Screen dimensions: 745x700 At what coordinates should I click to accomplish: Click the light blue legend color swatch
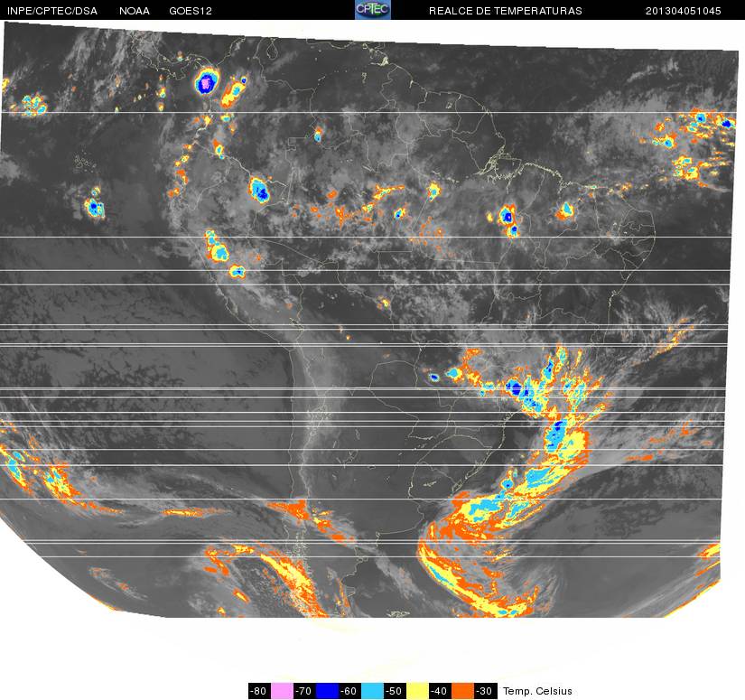tap(372, 691)
